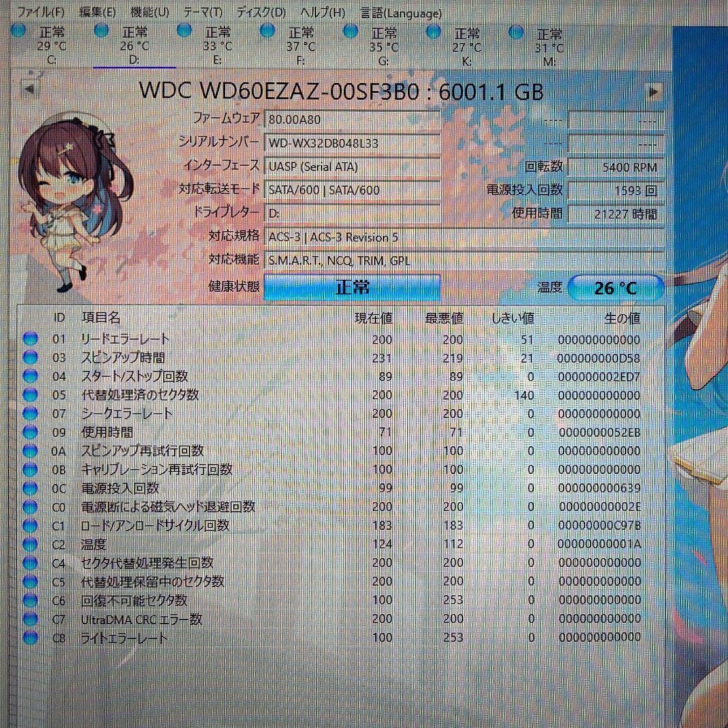The width and height of the screenshot is (728, 728).
Task: Click the 項目名 column header
Action: point(101,317)
